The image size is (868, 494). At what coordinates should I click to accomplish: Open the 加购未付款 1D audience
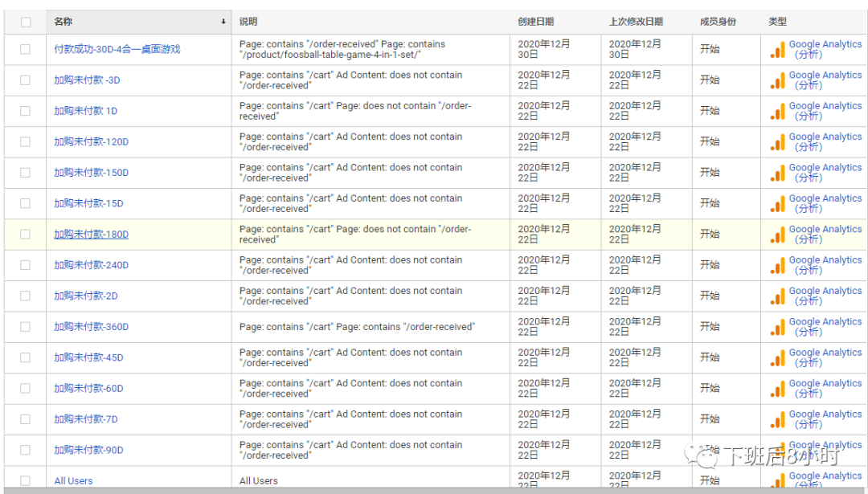tap(85, 111)
